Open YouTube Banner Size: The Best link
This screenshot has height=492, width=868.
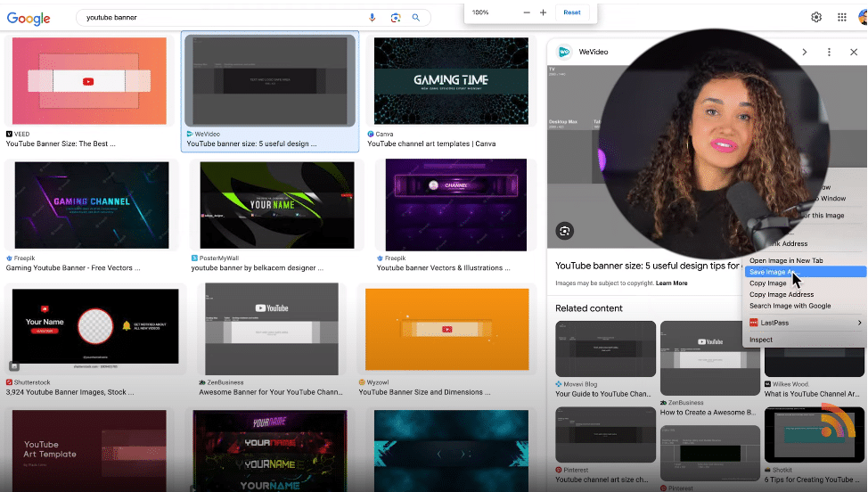click(x=61, y=143)
